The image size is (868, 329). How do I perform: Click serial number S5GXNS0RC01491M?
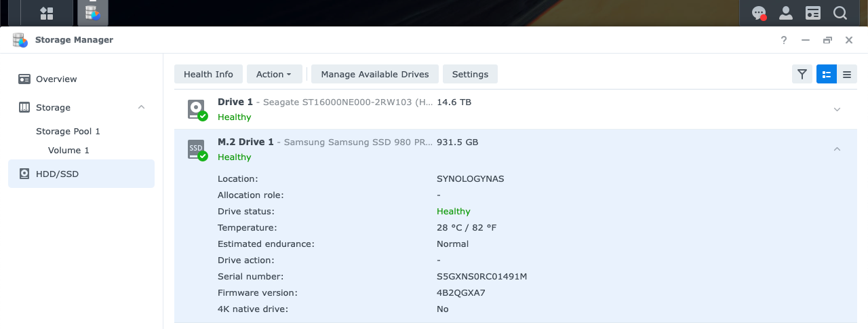482,277
